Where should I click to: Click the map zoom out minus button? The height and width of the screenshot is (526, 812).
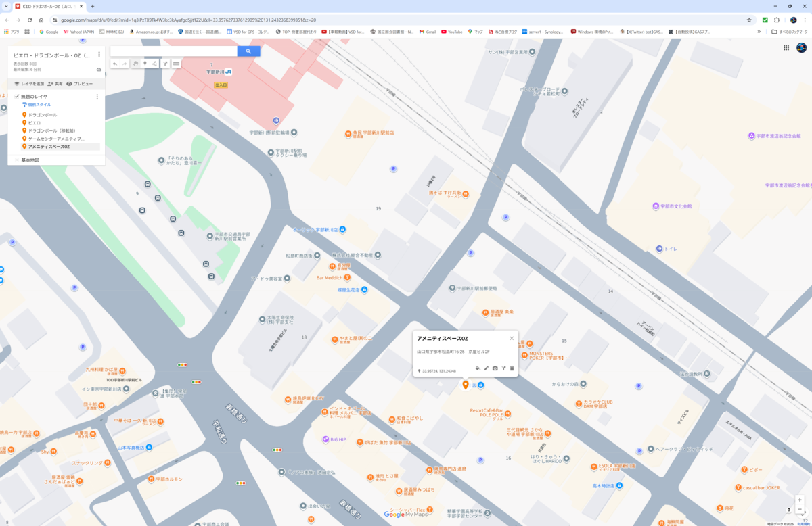click(800, 510)
